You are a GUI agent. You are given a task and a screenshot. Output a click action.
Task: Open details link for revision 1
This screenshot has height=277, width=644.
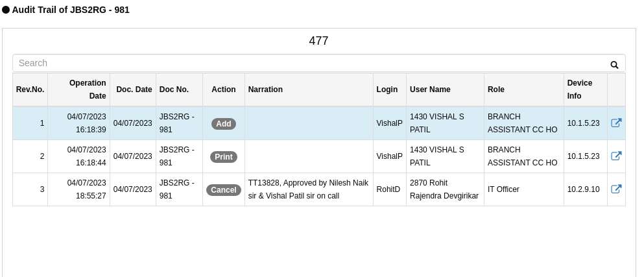pos(616,123)
